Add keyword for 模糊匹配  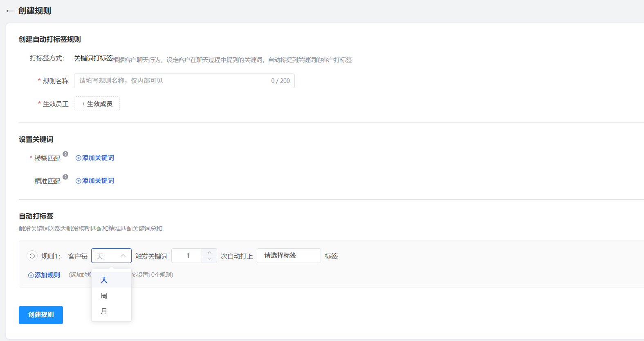pos(95,158)
